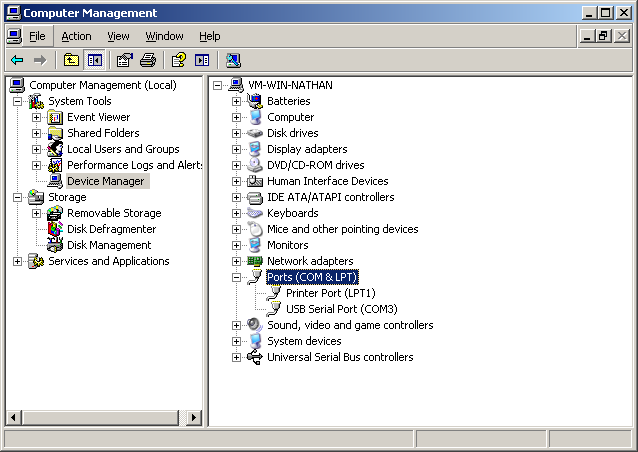Click the Disk drives device icon

255,133
